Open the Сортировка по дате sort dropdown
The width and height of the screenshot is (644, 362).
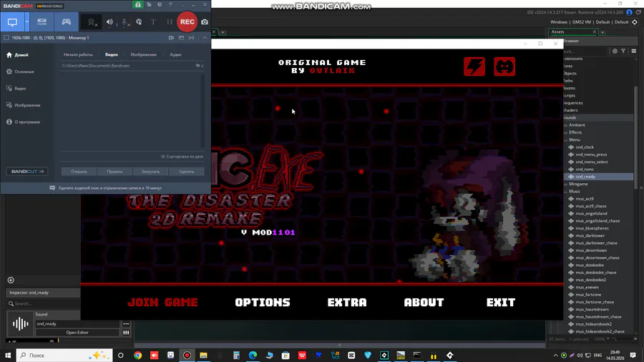[182, 157]
